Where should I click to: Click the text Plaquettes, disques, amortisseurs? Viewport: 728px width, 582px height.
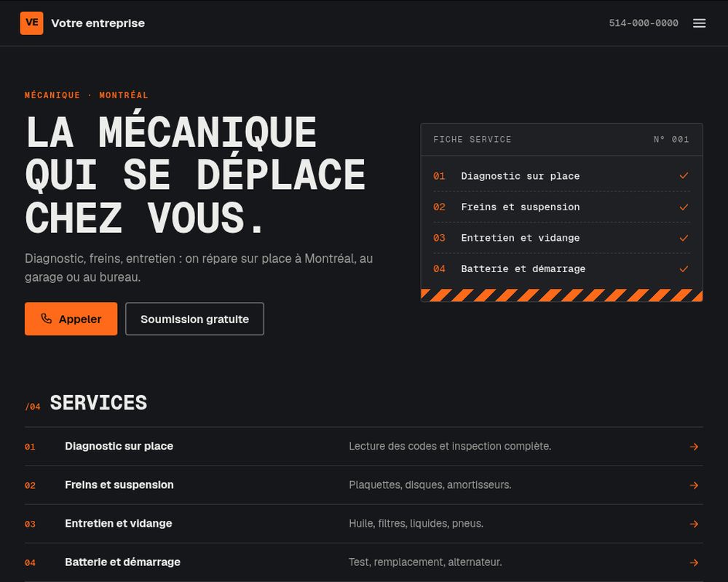point(430,485)
